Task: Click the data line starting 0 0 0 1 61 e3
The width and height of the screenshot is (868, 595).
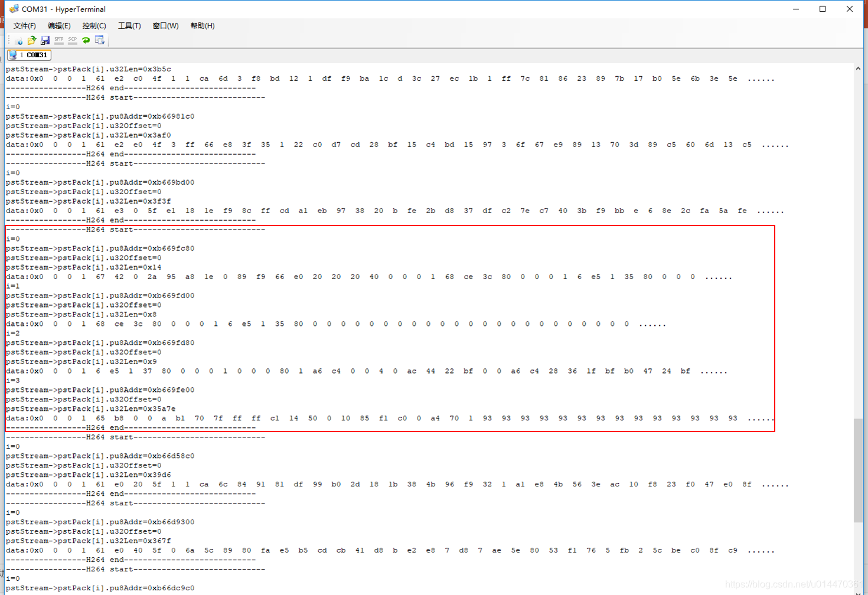Action: click(x=395, y=211)
